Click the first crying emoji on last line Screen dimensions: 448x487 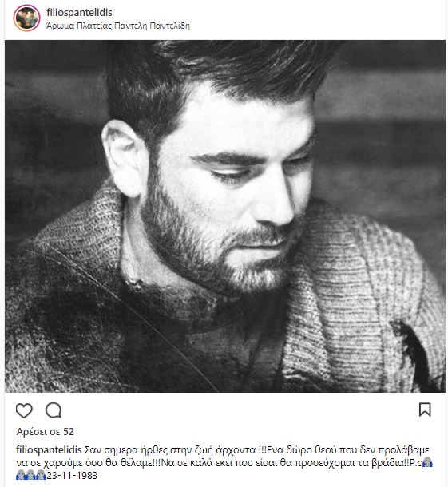click(21, 475)
